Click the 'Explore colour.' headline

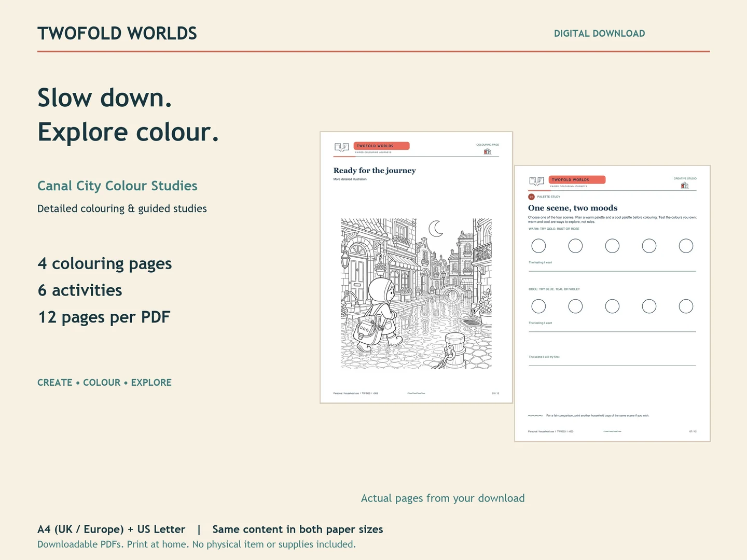pos(128,132)
